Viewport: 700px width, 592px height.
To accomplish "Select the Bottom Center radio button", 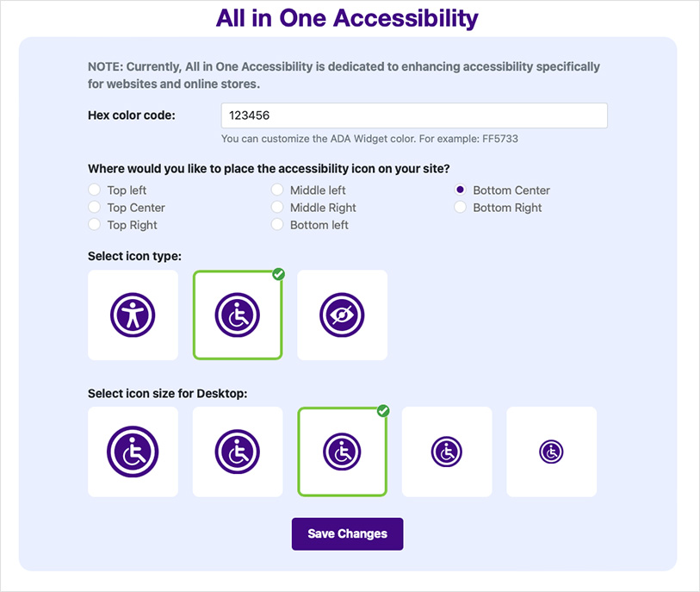I will pos(461,190).
